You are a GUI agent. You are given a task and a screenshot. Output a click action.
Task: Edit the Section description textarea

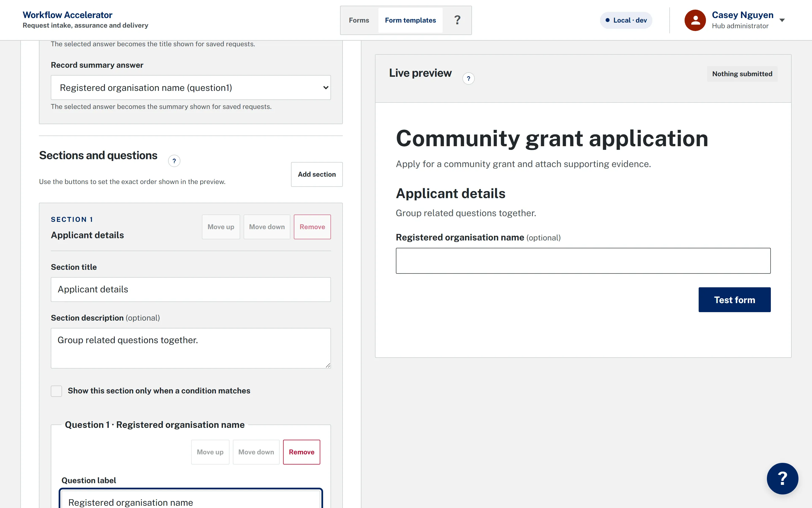[x=191, y=348]
